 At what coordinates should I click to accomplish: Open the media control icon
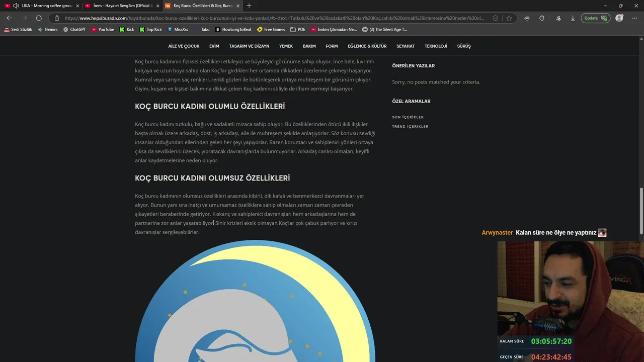point(558,18)
